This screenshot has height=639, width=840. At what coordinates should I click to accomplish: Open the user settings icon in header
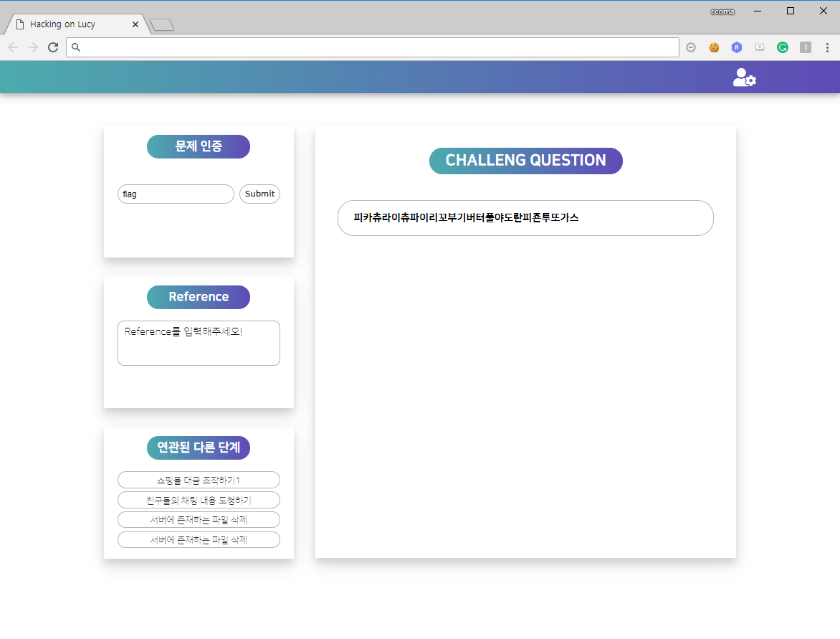tap(744, 77)
